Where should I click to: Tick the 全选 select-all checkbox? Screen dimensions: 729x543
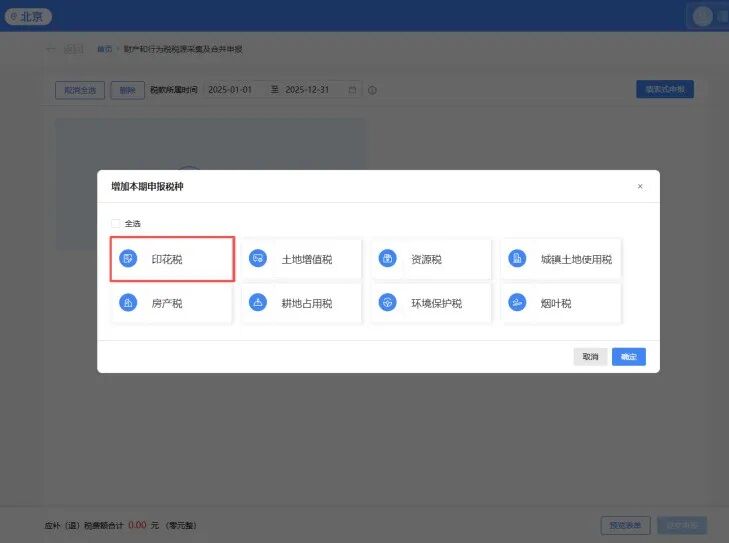(116, 224)
